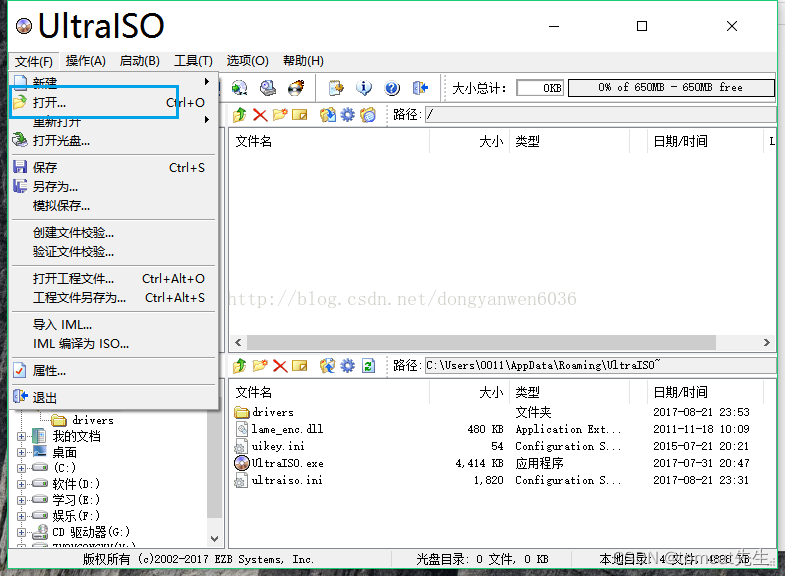Open the 帮助(H) menu
This screenshot has height=576, width=785.
tap(303, 61)
